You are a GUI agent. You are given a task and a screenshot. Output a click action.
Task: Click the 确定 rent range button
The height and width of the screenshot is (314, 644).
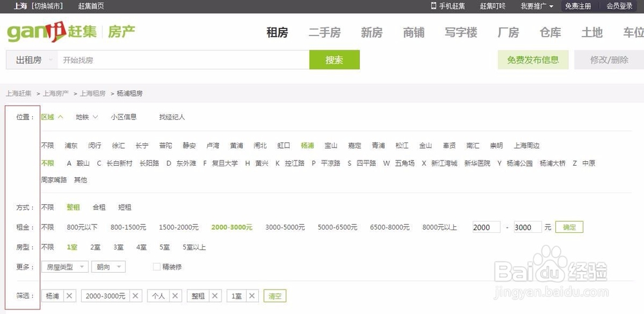[x=569, y=228]
